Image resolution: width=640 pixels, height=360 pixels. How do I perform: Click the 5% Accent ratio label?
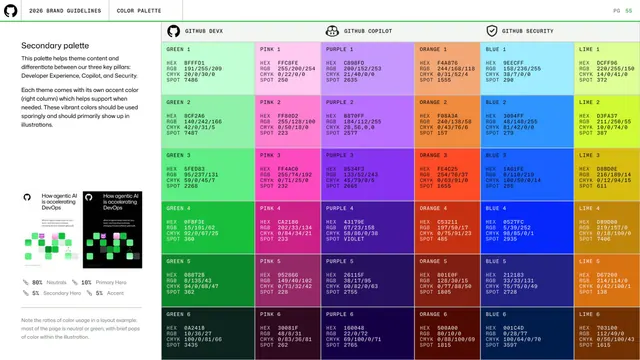109,293
